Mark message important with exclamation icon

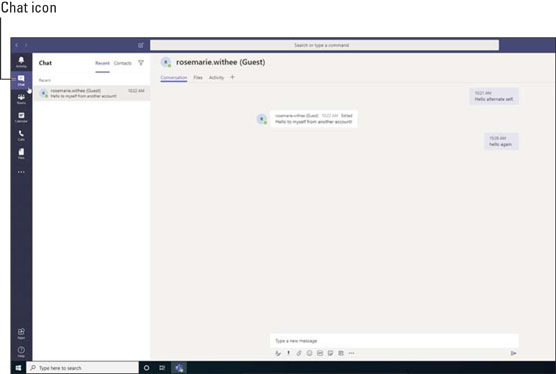coord(289,353)
